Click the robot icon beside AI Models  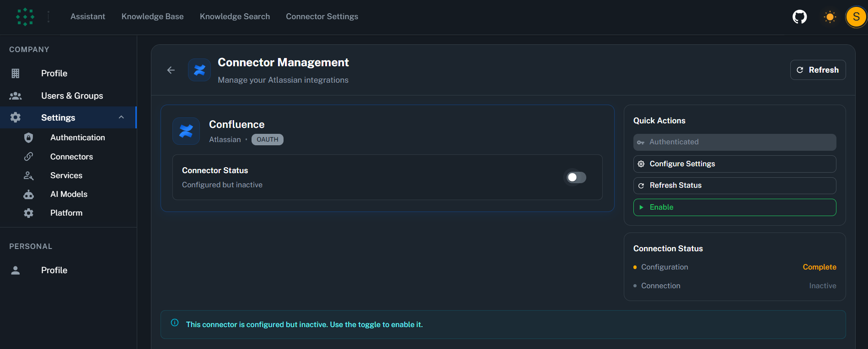[x=28, y=194]
